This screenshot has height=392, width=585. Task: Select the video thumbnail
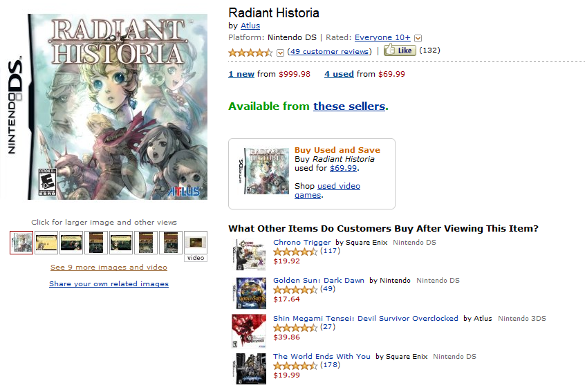(x=196, y=243)
